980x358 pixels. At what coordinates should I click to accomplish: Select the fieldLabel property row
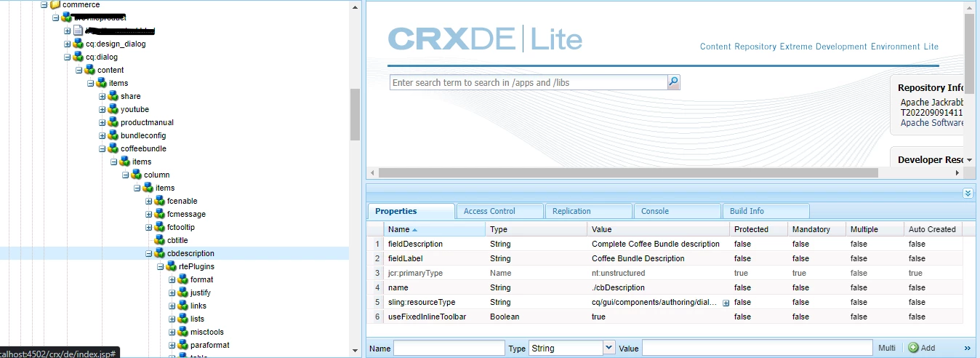point(664,258)
